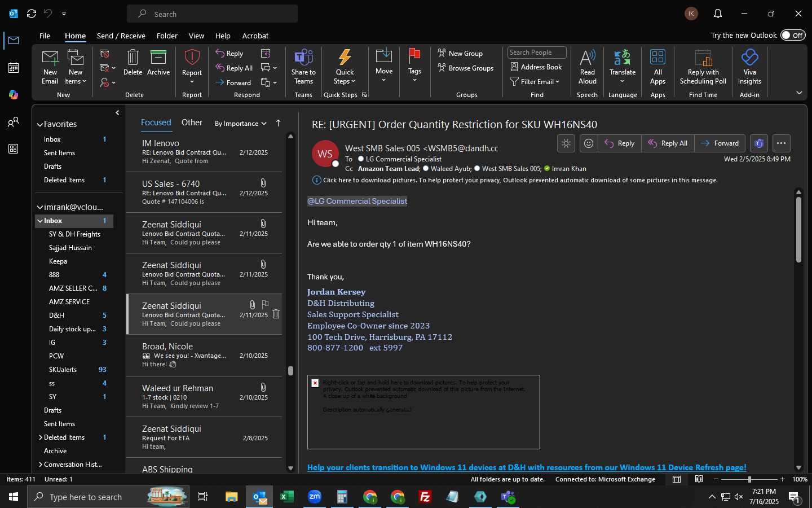Open Copilot icon in left navigation
Screen dimensions: 812x508
tap(14, 95)
